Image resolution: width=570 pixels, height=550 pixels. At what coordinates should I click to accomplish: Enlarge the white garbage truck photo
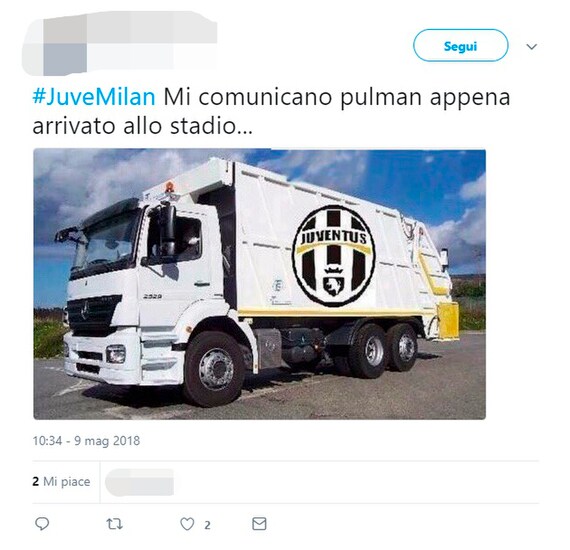click(x=260, y=284)
